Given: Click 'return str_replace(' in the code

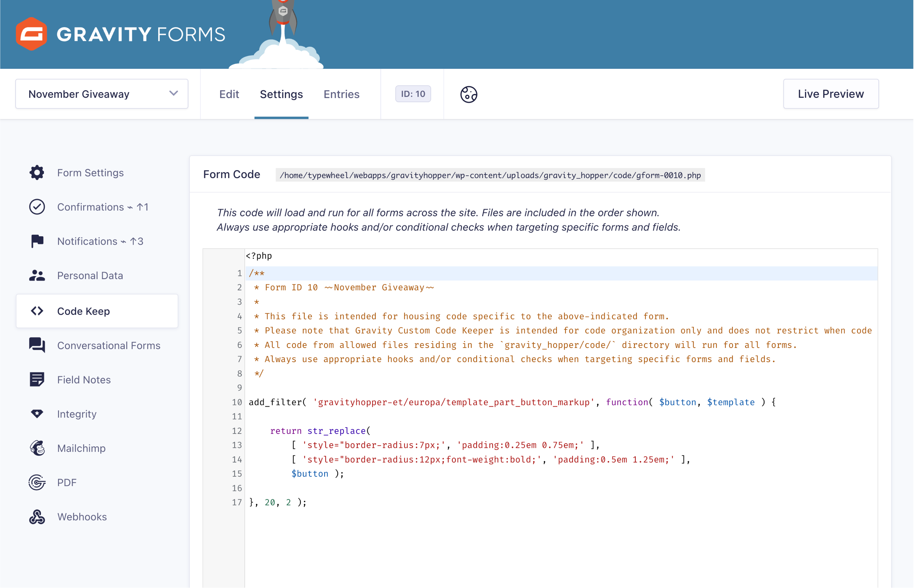Looking at the screenshot, I should (320, 431).
